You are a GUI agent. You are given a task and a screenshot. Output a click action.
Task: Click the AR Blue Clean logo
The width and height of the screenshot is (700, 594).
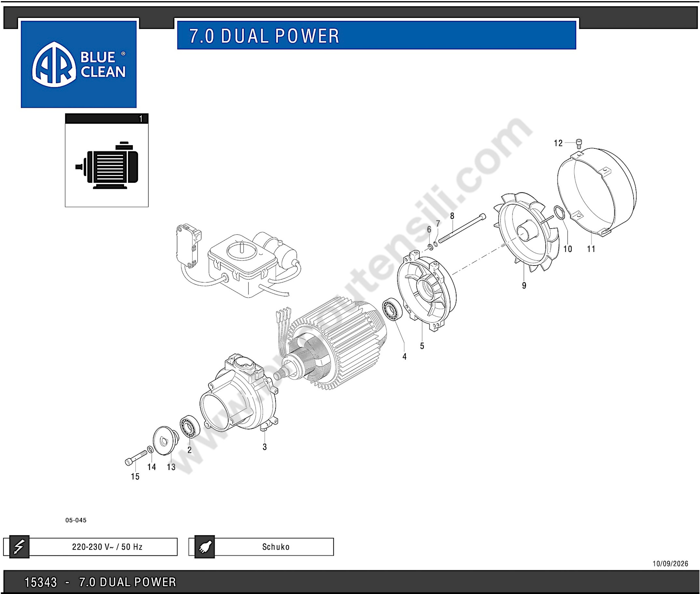click(x=79, y=64)
